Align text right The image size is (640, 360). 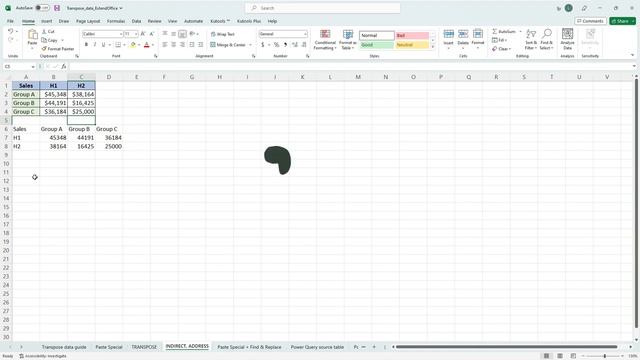182,44
